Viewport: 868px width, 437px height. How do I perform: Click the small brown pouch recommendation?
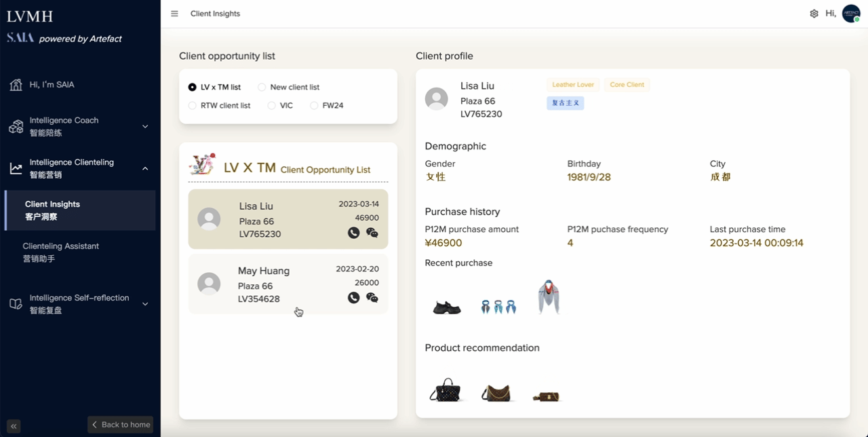546,396
